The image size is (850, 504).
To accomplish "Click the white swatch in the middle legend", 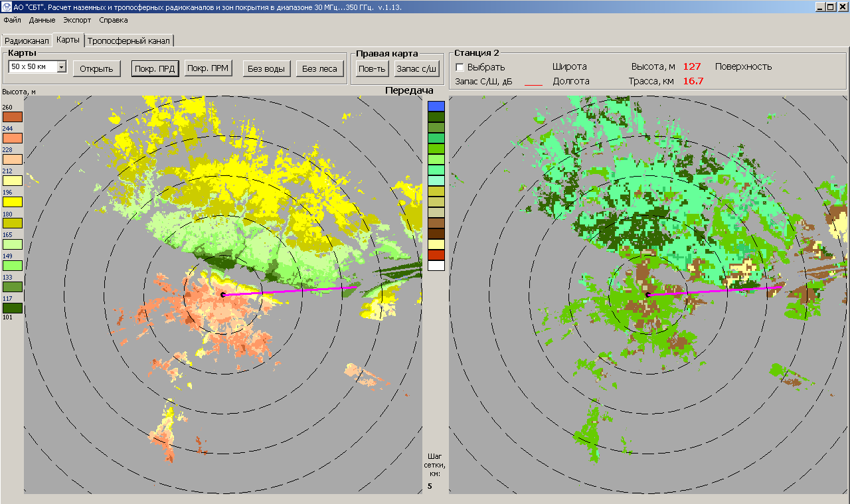I will 436,266.
